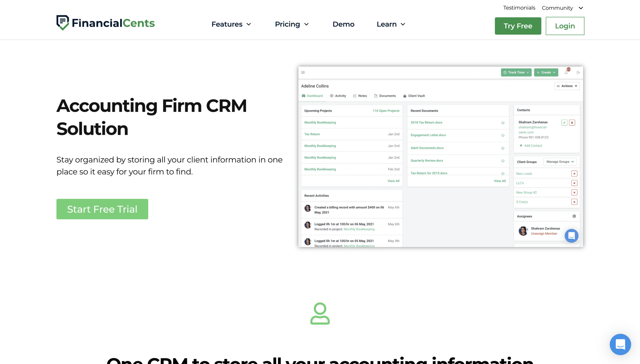The width and height of the screenshot is (640, 364).
Task: Click Start Free Trial button
Action: 102,209
